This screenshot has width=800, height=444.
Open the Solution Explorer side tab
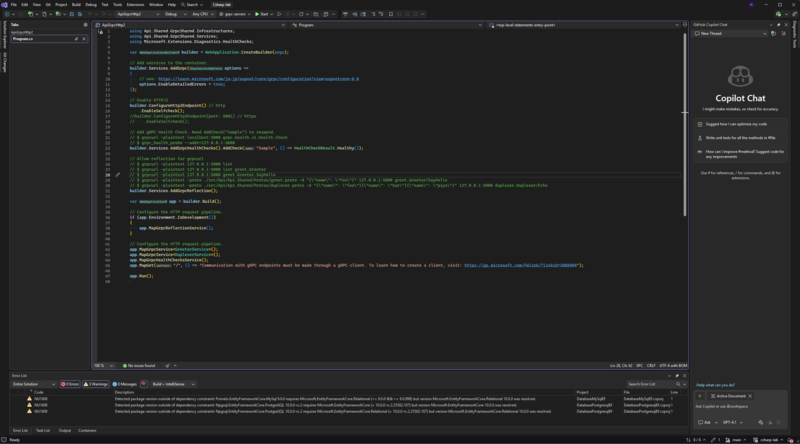tap(5, 35)
